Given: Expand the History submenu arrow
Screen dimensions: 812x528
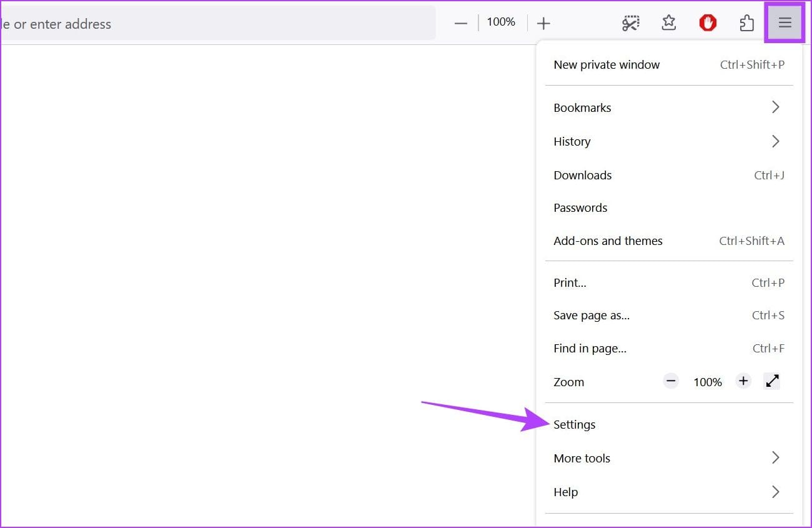Looking at the screenshot, I should coord(775,141).
